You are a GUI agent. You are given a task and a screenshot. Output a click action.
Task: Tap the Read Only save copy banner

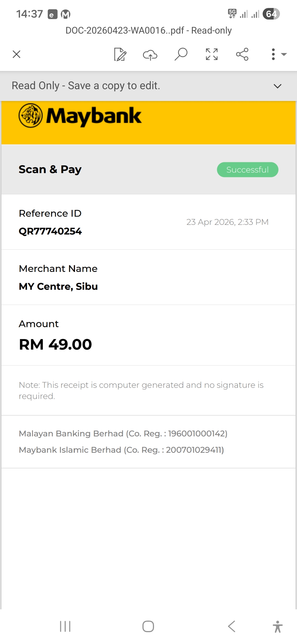(x=86, y=86)
